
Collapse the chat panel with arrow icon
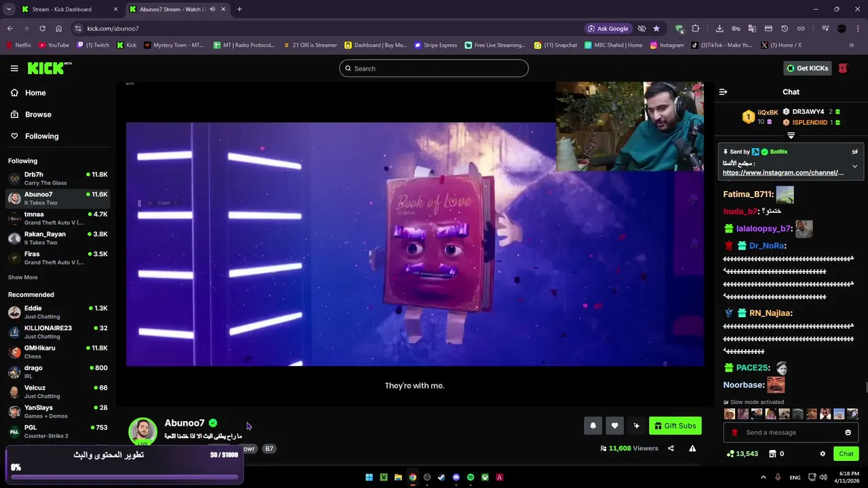pyautogui.click(x=723, y=91)
